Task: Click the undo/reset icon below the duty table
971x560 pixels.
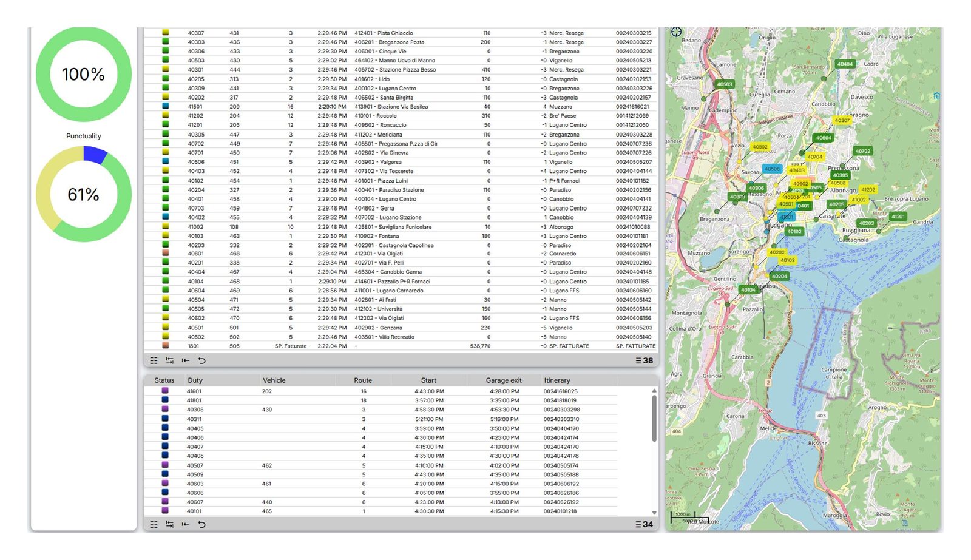Action: pos(202,524)
